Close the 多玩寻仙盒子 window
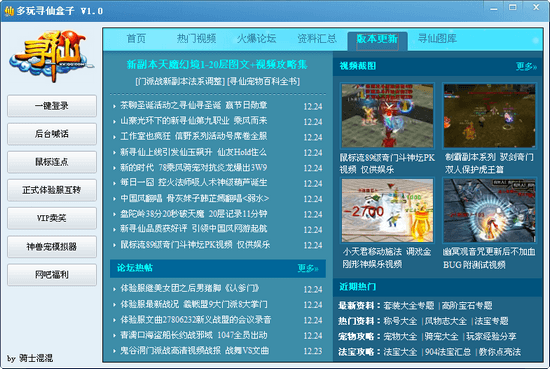The width and height of the screenshot is (550, 369). pyautogui.click(x=536, y=7)
